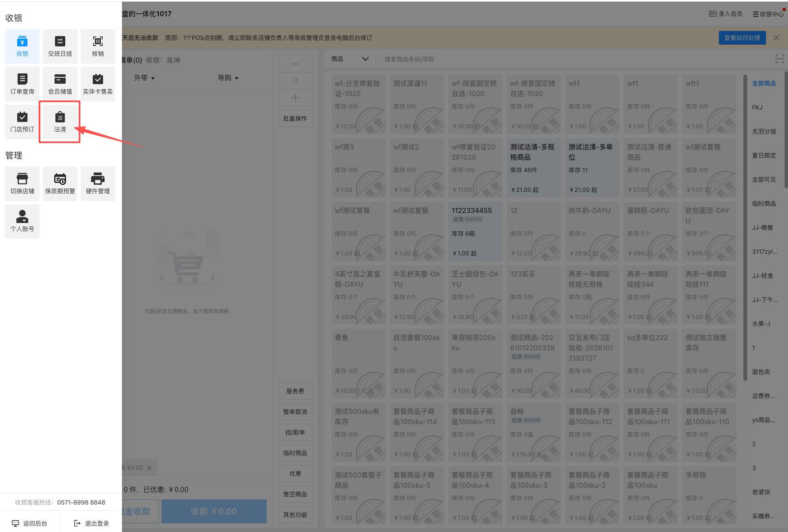
Task: Select the 全部商品 category tab
Action: pos(764,83)
